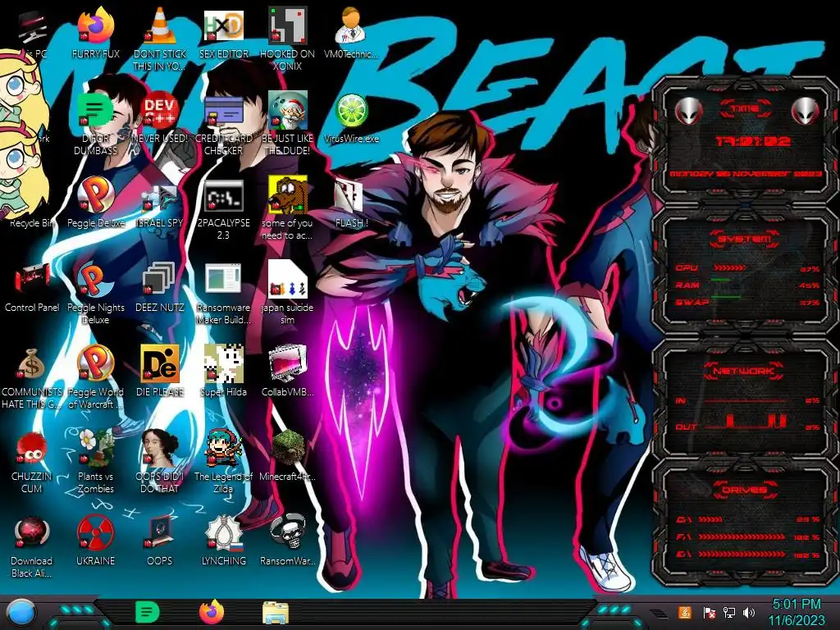Image resolution: width=840 pixels, height=630 pixels.
Task: Open the HOOKED ON XONIX shortcut
Action: (287, 25)
